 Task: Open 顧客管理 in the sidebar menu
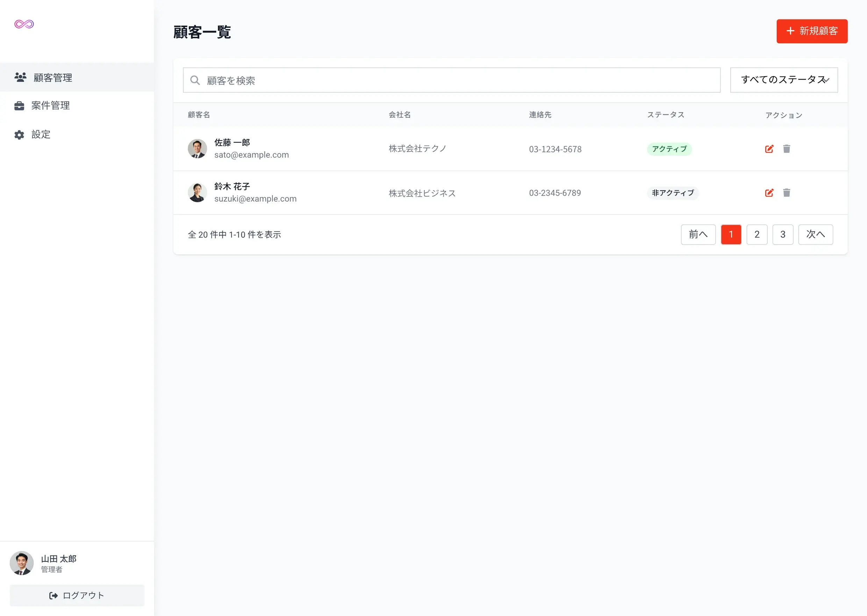point(52,77)
